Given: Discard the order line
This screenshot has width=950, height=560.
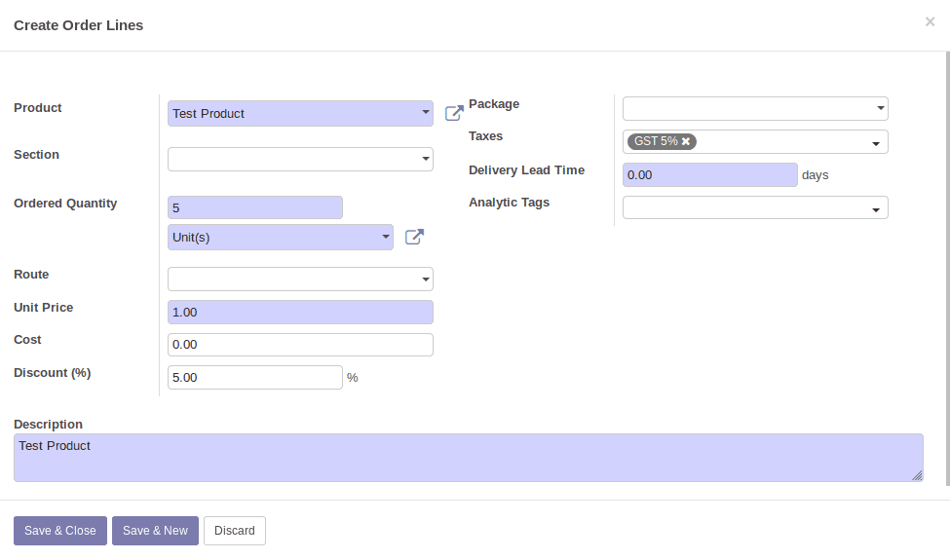Looking at the screenshot, I should point(235,531).
